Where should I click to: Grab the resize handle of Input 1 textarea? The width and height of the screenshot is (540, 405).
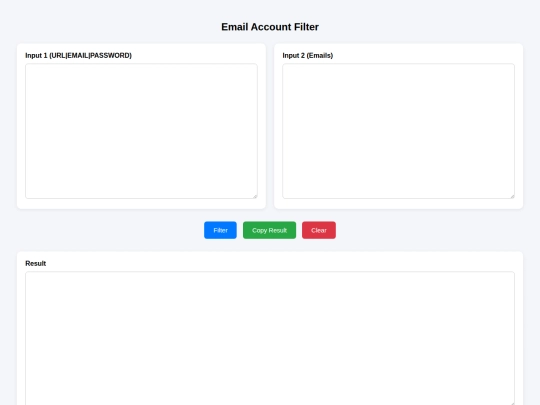[x=255, y=196]
